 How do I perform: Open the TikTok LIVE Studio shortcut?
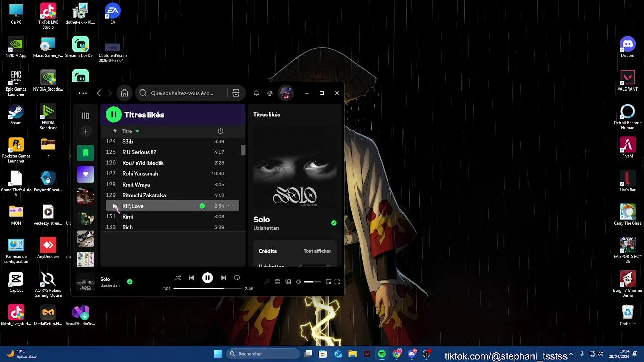48,16
